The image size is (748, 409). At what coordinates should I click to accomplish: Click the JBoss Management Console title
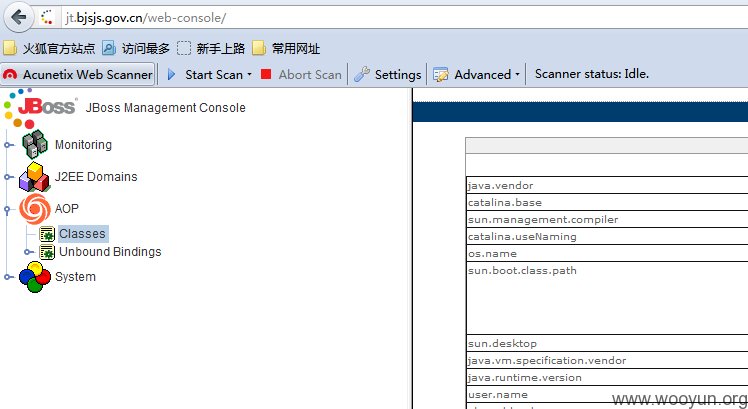166,108
